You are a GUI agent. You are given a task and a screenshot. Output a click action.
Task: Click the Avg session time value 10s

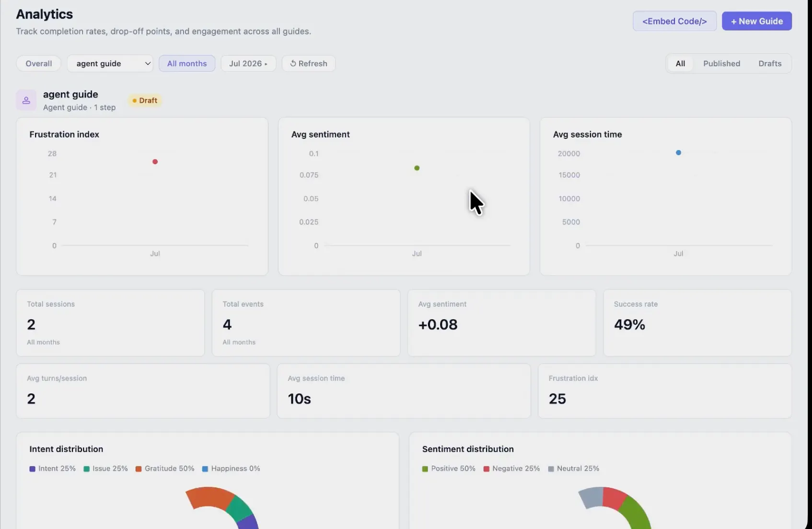pos(300,399)
